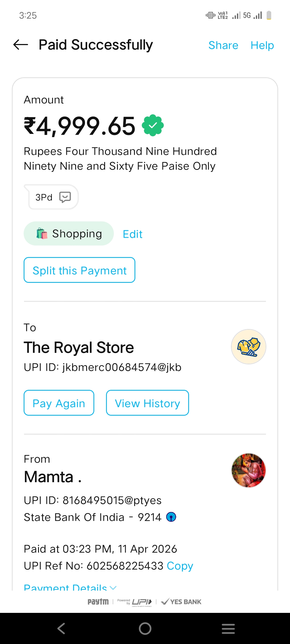This screenshot has width=290, height=644.
Task: Open Mamta's profile picture
Action: 248,470
